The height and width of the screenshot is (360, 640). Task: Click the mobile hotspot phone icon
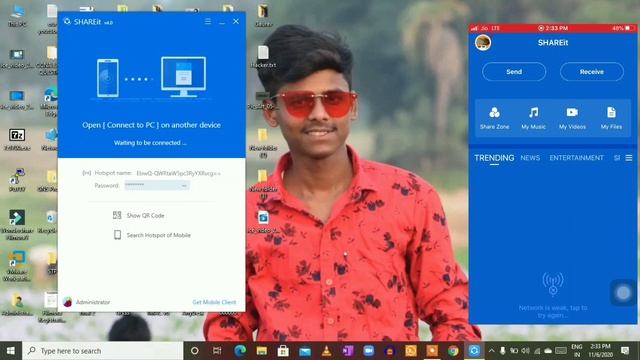[x=117, y=235]
